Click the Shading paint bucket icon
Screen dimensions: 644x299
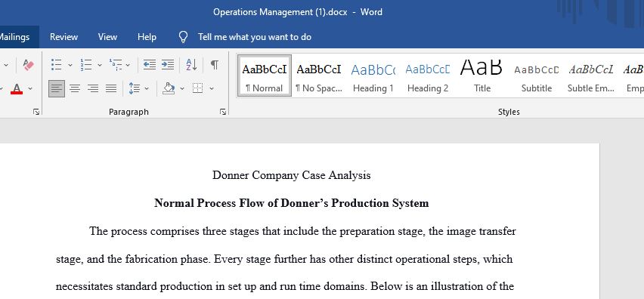pos(169,88)
